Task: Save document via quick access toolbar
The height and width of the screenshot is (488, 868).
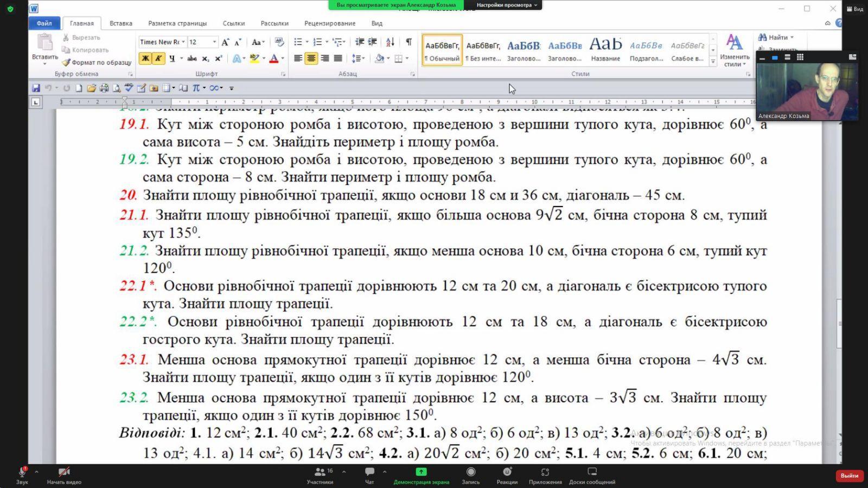Action: [x=36, y=88]
